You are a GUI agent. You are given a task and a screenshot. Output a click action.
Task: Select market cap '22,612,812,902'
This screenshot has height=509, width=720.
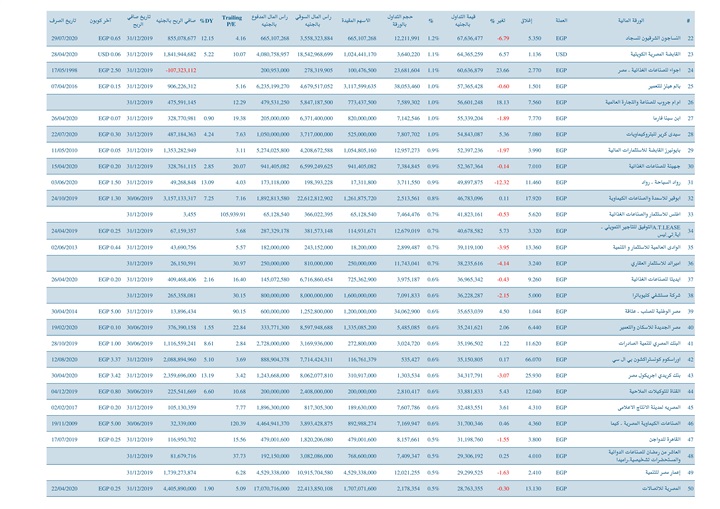pos(315,198)
